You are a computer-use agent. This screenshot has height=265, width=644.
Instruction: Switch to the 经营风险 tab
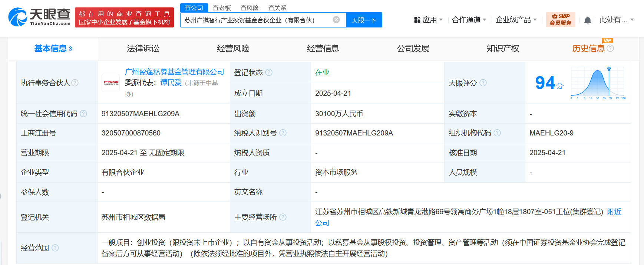pos(233,48)
